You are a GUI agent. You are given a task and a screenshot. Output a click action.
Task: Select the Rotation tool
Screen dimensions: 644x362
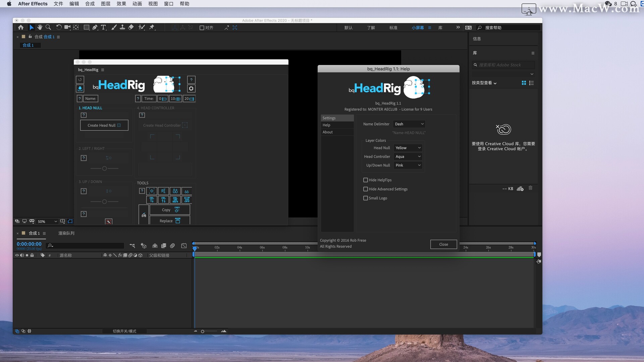click(x=59, y=27)
